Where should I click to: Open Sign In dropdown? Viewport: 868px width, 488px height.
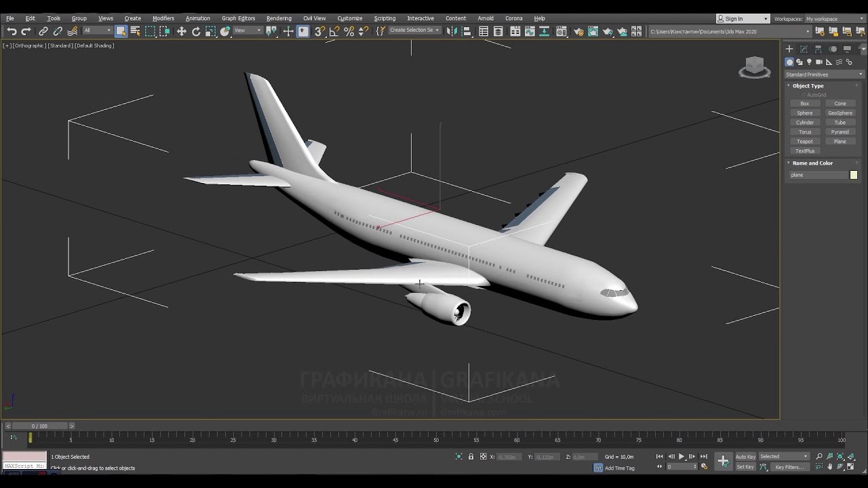(743, 19)
